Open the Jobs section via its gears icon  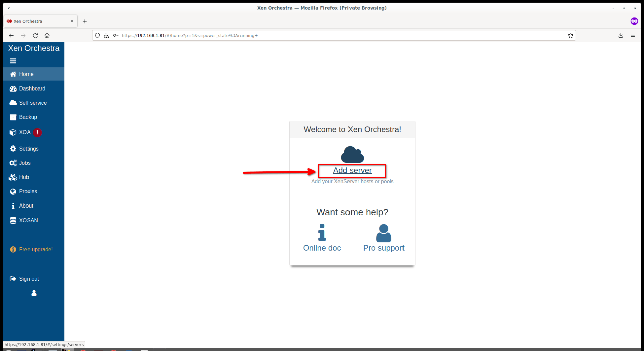pyautogui.click(x=13, y=163)
